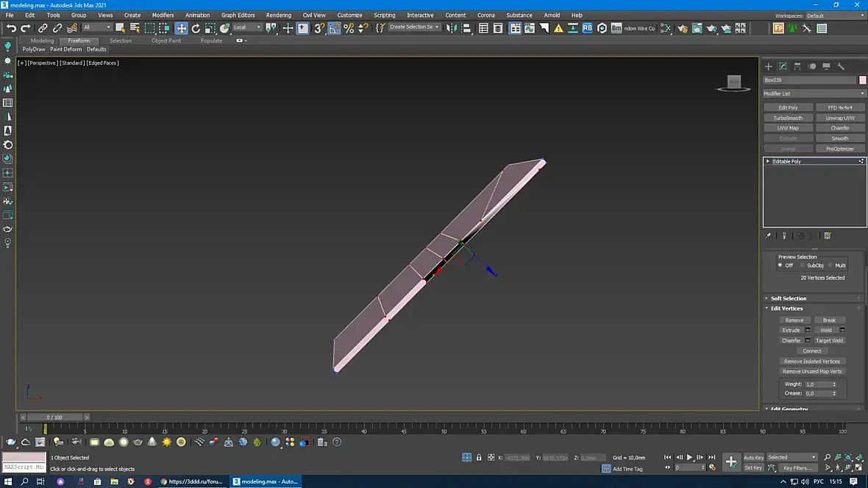The width and height of the screenshot is (868, 488).
Task: Open the Create tab in command panel
Action: (769, 66)
